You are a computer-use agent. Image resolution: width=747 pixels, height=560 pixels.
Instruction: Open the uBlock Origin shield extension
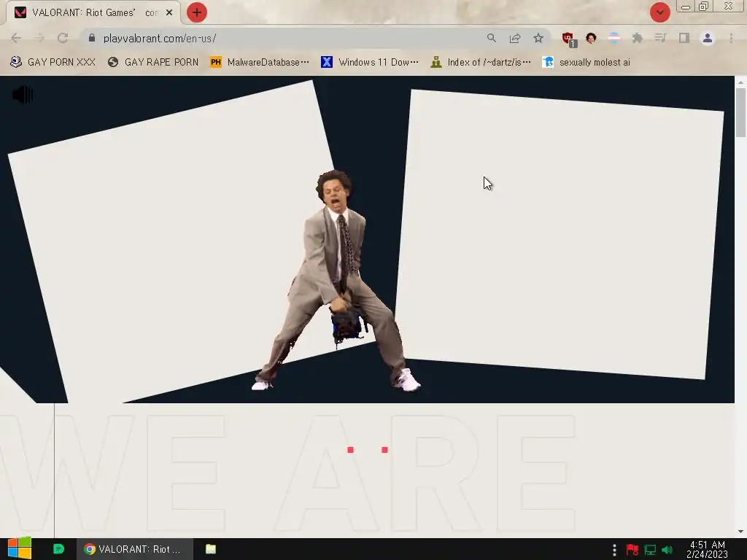point(569,39)
